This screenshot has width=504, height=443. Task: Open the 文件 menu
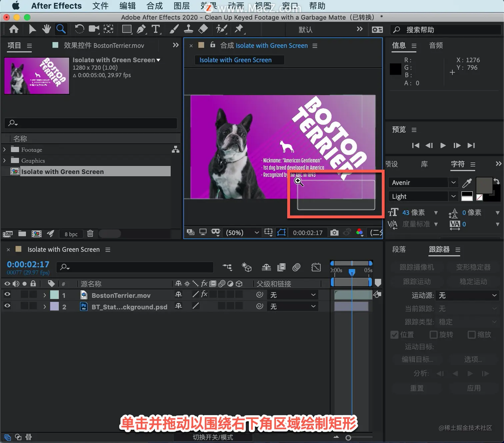tap(101, 6)
